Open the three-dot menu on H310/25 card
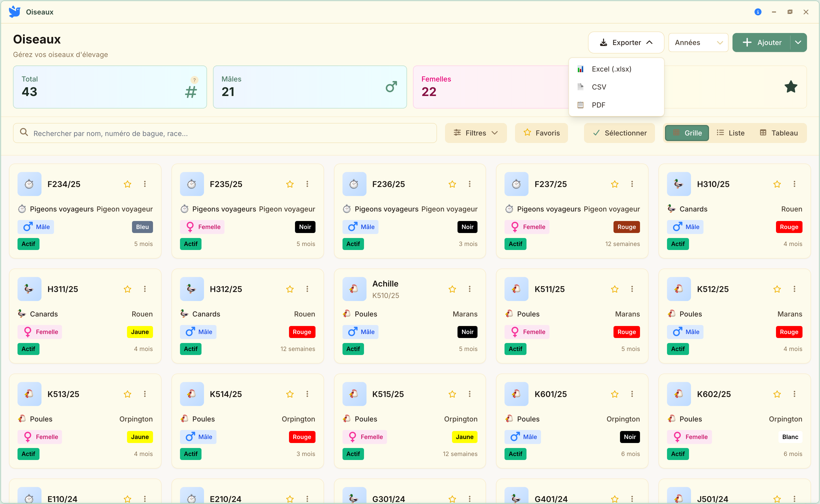The width and height of the screenshot is (820, 504). click(794, 184)
